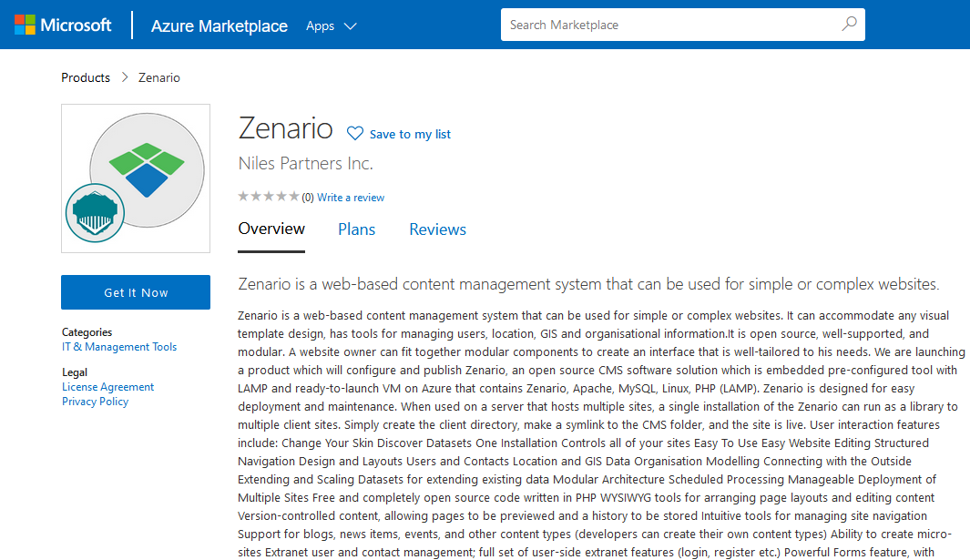The width and height of the screenshot is (970, 560).
Task: Click the Write a review link
Action: pos(351,198)
